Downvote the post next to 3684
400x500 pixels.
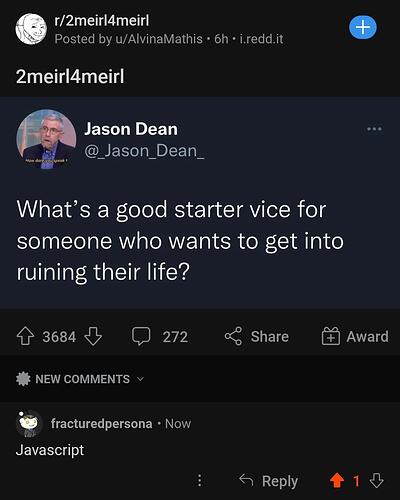coord(93,336)
